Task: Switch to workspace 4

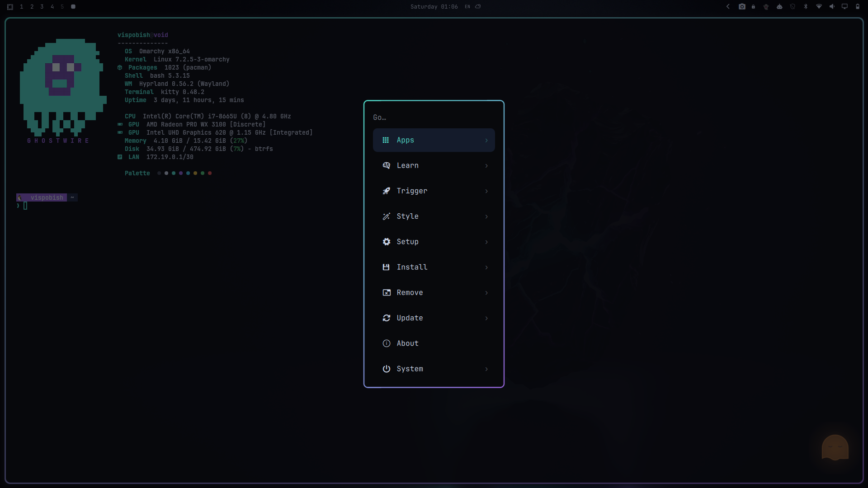Action: [52, 7]
